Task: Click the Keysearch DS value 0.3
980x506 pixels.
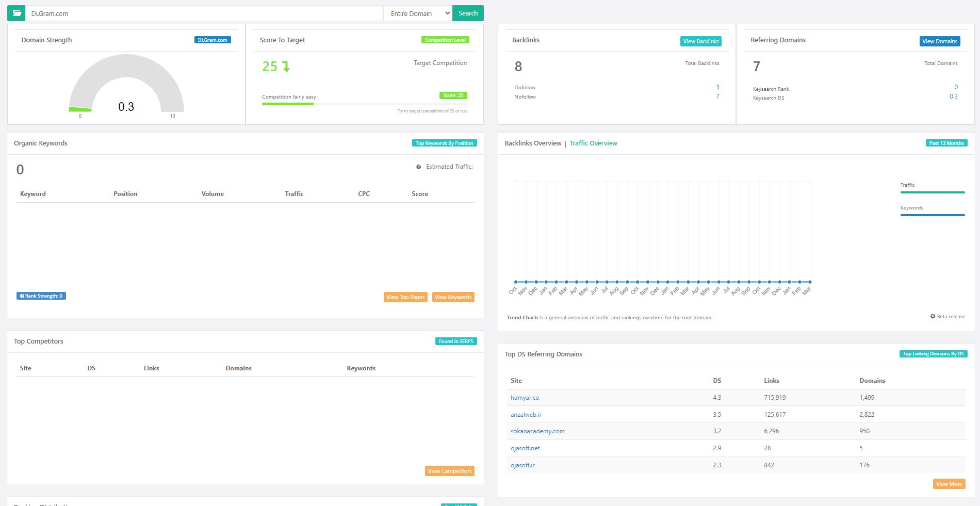Action: coord(954,96)
